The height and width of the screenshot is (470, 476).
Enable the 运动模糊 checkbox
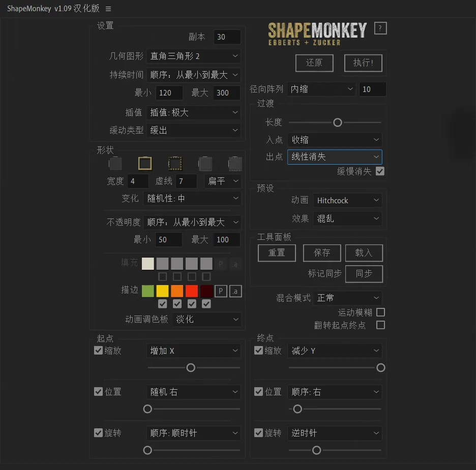[x=380, y=312]
